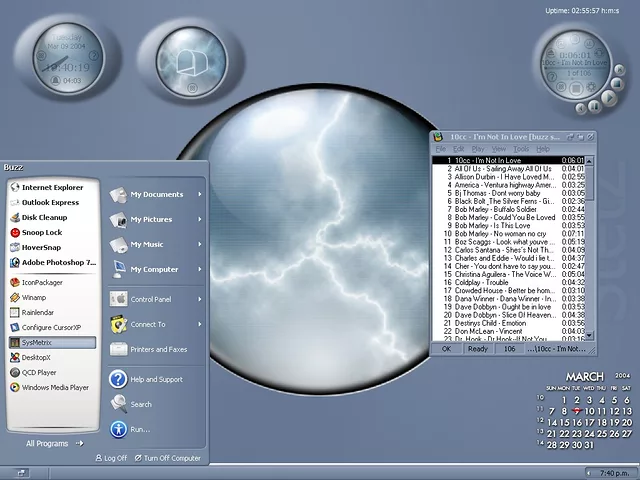Open Printers and Faxes

point(158,349)
